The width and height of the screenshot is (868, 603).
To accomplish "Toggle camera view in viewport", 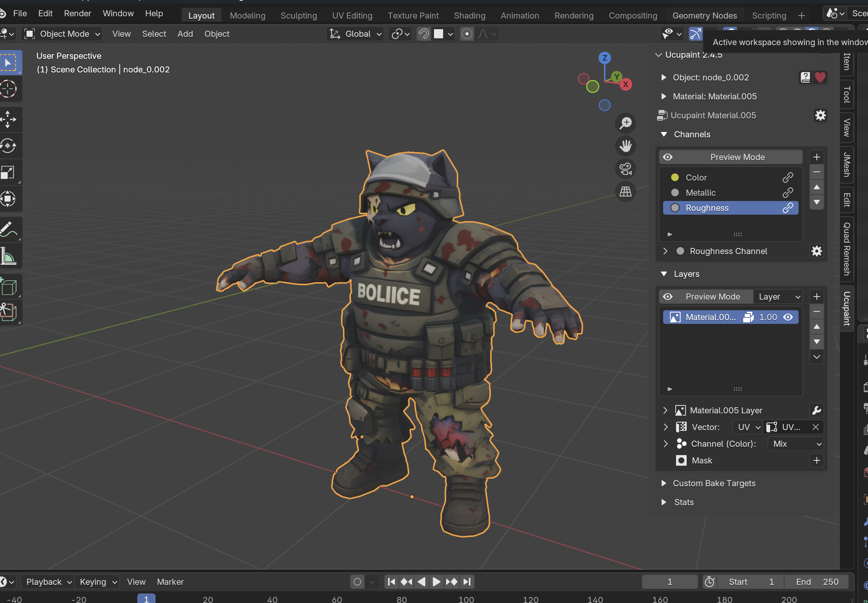I will pos(625,169).
